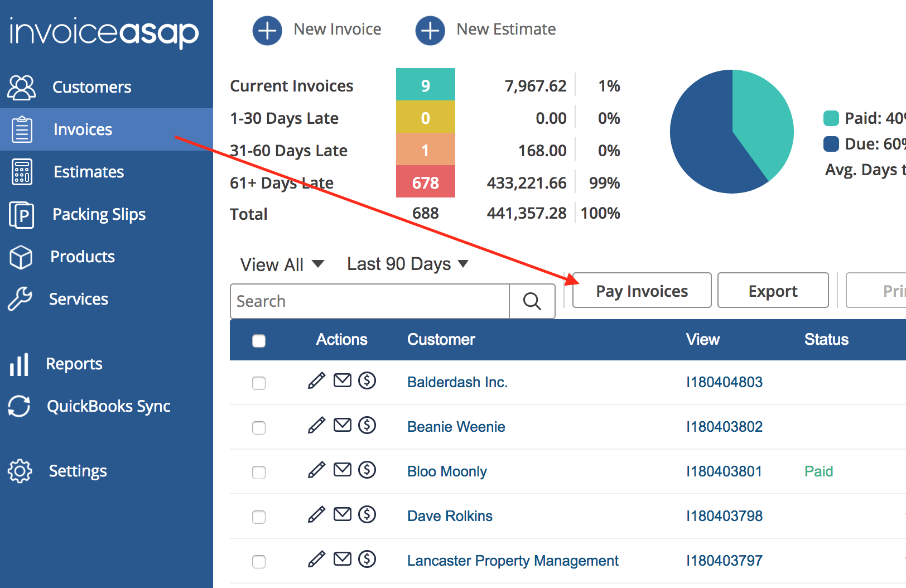Open QuickBooks Sync in sidebar
Screen dimensions: 906x588
[x=107, y=406]
